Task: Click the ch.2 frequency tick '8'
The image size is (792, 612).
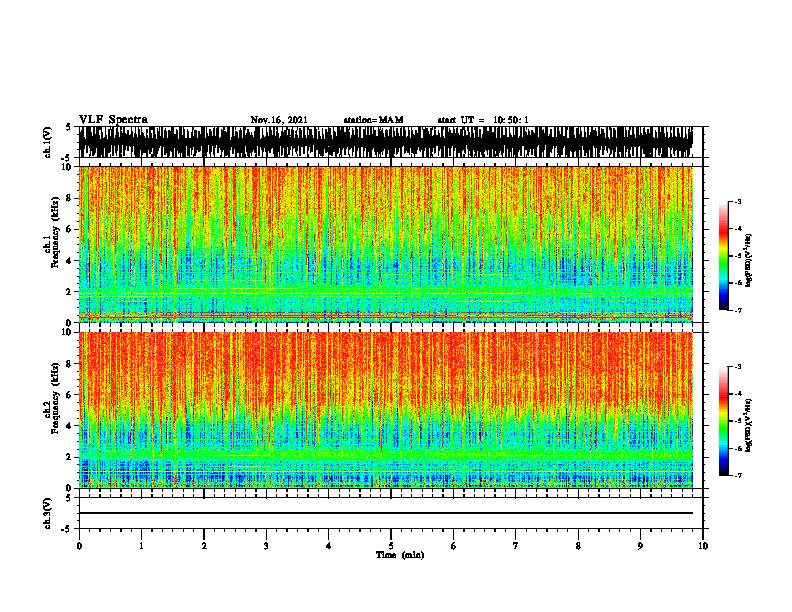Action: click(69, 364)
